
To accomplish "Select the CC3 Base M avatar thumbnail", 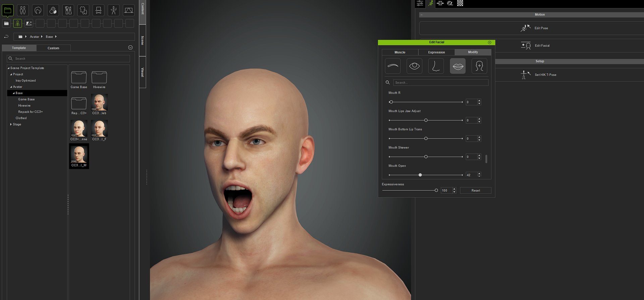I will tap(79, 156).
